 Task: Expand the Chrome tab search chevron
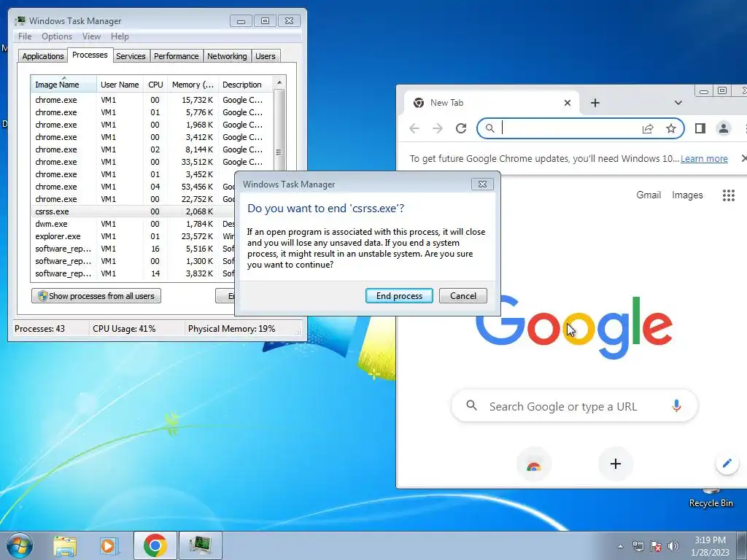[x=678, y=103]
